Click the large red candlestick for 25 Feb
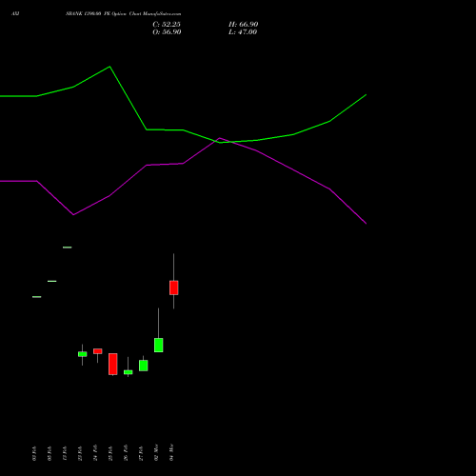This screenshot has height=476, width=476. point(113,364)
